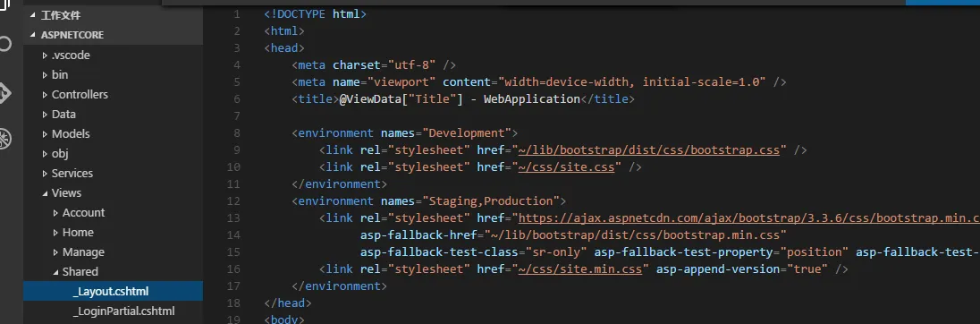Click the ~/lib/bootstrap/dist/css/bootstrap.css href link
The height and width of the screenshot is (324, 980).
pos(649,150)
